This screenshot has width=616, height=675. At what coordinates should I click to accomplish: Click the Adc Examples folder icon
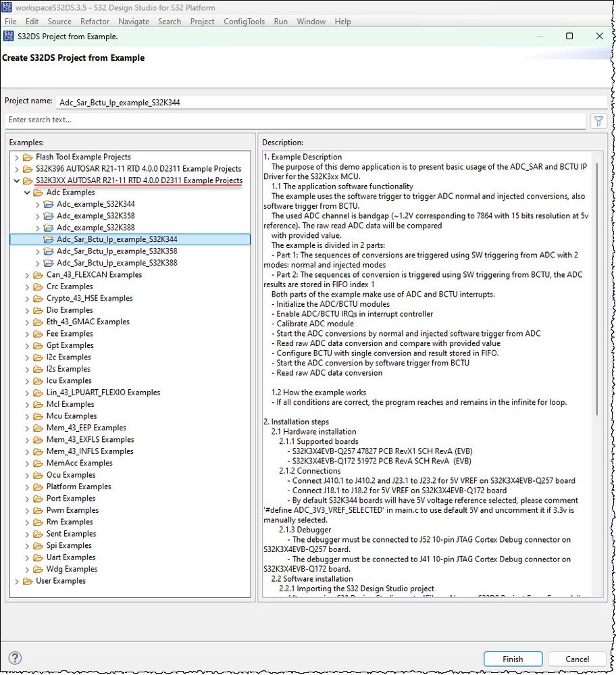38,193
